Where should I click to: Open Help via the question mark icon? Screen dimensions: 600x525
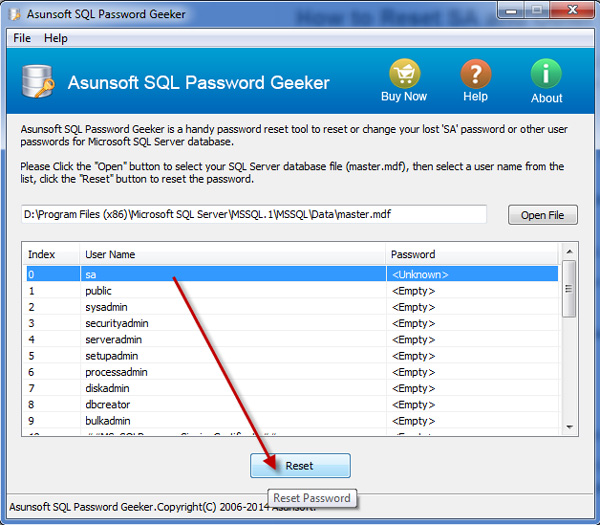click(x=476, y=73)
